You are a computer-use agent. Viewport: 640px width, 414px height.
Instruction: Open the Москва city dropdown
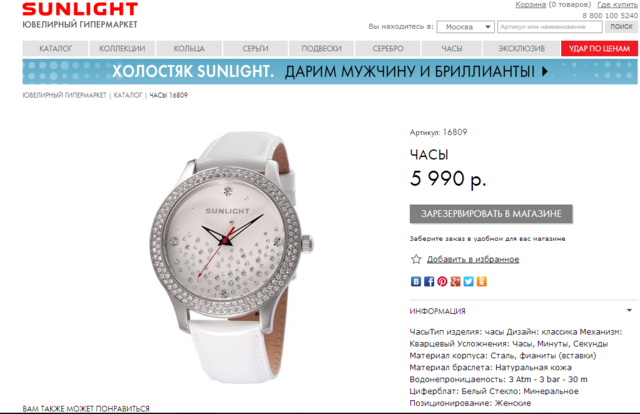pos(465,27)
